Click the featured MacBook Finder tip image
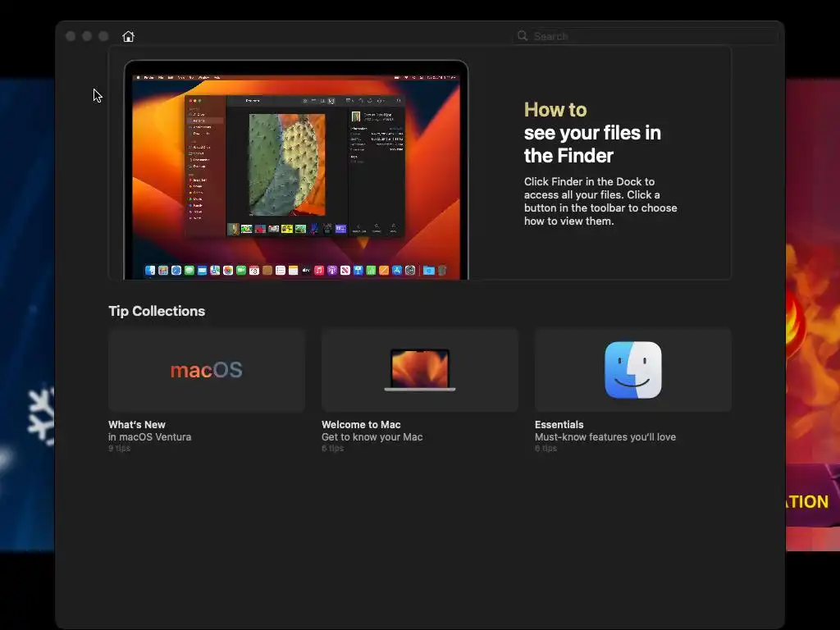 coord(295,169)
